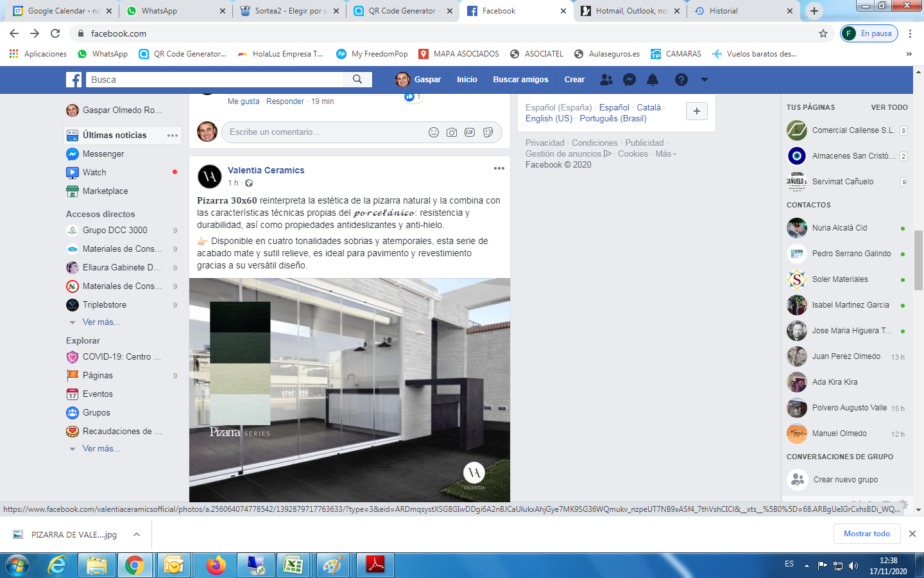This screenshot has height=578, width=924.
Task: Open the help question mark icon
Action: (681, 80)
